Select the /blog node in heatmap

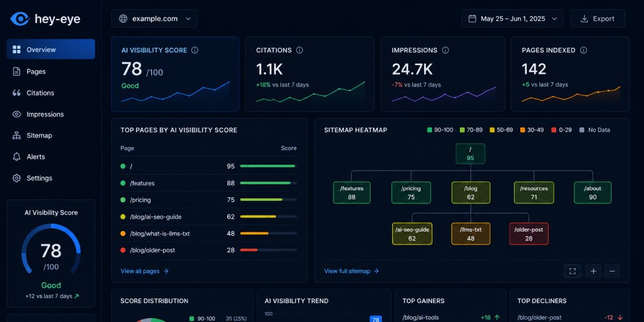(470, 193)
